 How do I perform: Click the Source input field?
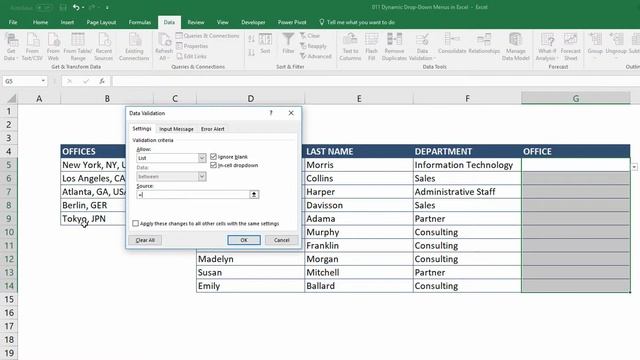193,195
